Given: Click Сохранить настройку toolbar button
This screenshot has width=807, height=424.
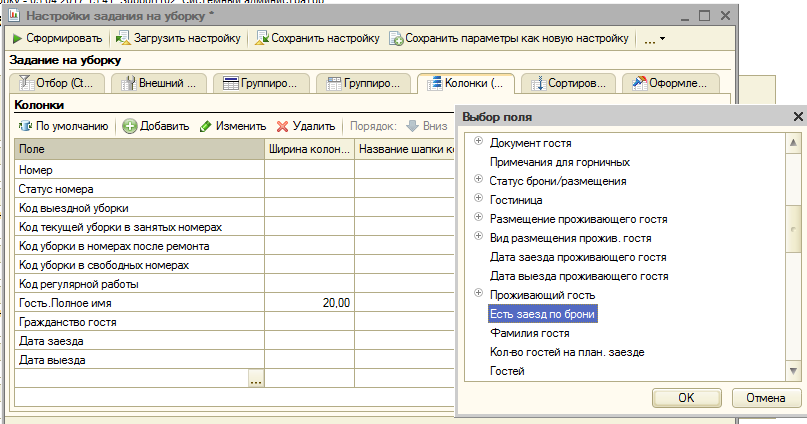Looking at the screenshot, I should [x=317, y=38].
